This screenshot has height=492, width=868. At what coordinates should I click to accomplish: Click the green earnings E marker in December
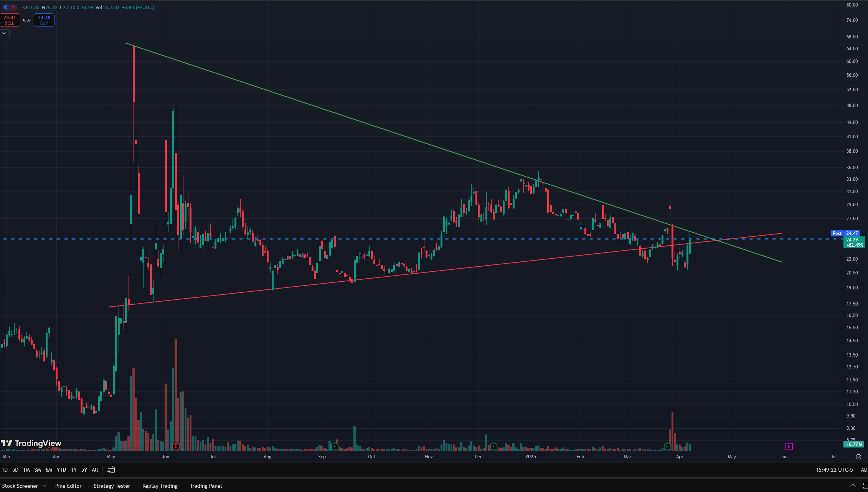pyautogui.click(x=493, y=446)
